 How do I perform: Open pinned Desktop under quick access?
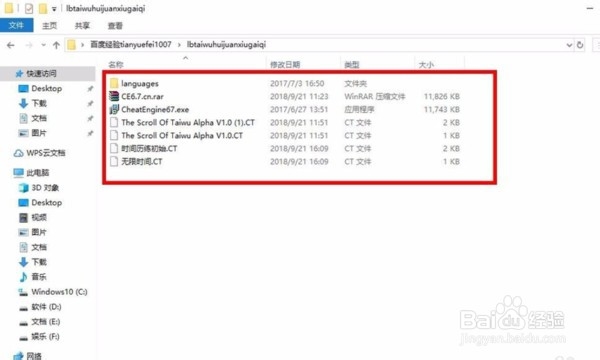[x=47, y=88]
